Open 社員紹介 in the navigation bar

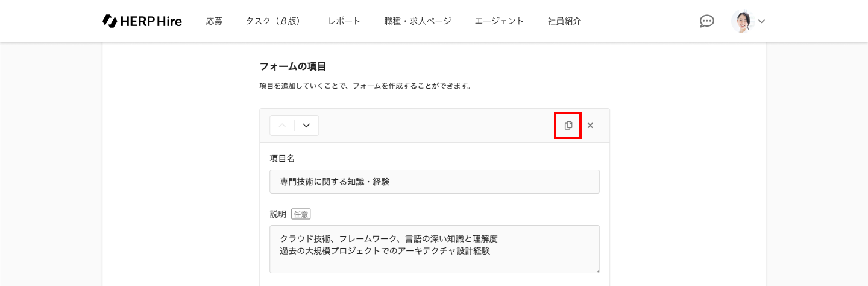(564, 21)
